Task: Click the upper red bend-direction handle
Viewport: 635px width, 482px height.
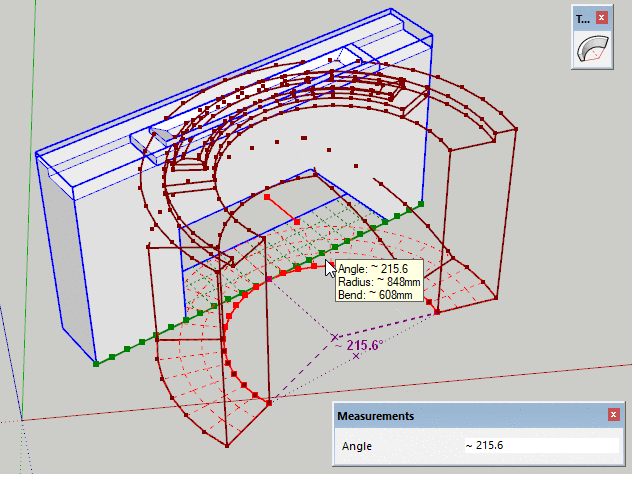Action: click(267, 197)
